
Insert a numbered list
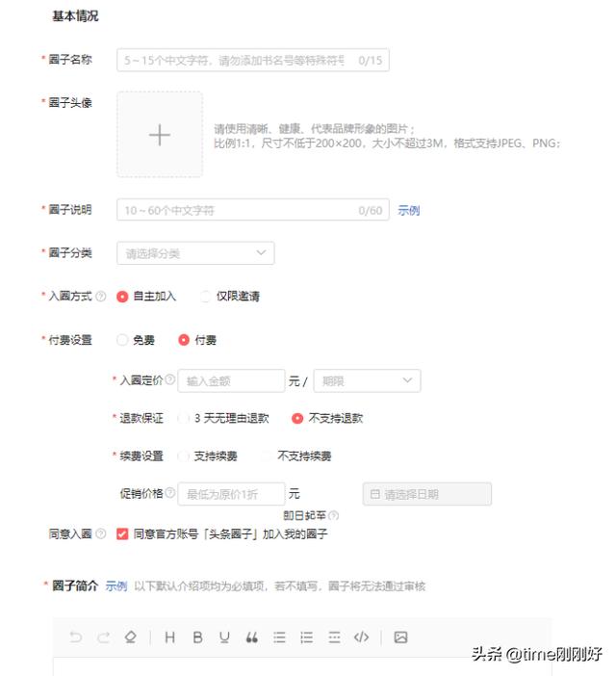(306, 637)
